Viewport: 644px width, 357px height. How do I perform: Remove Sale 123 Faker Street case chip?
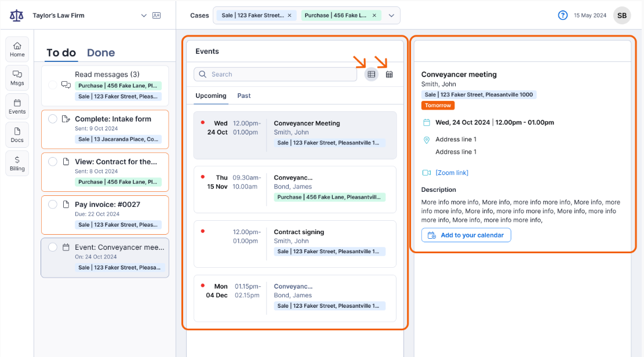pos(290,16)
